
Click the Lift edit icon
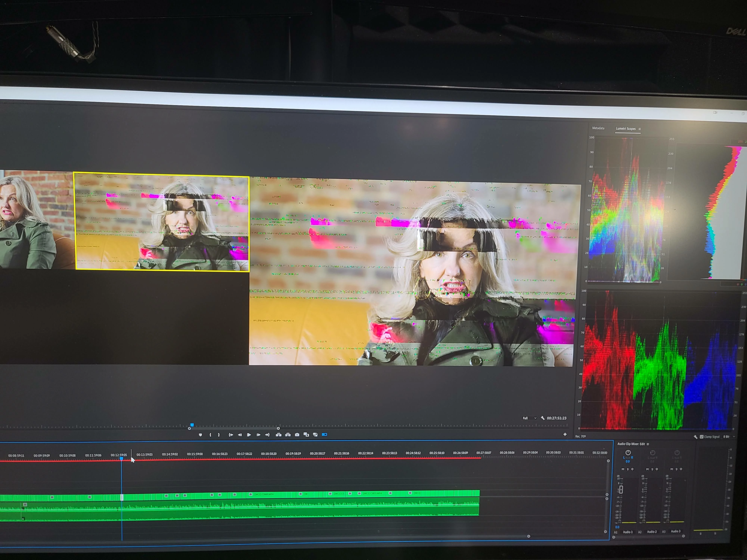[x=279, y=435]
